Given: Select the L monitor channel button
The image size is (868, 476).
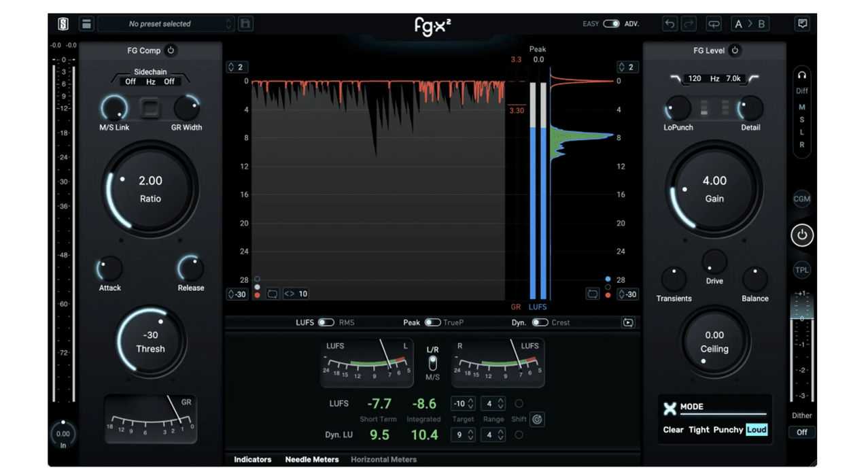Looking at the screenshot, I should click(x=802, y=132).
